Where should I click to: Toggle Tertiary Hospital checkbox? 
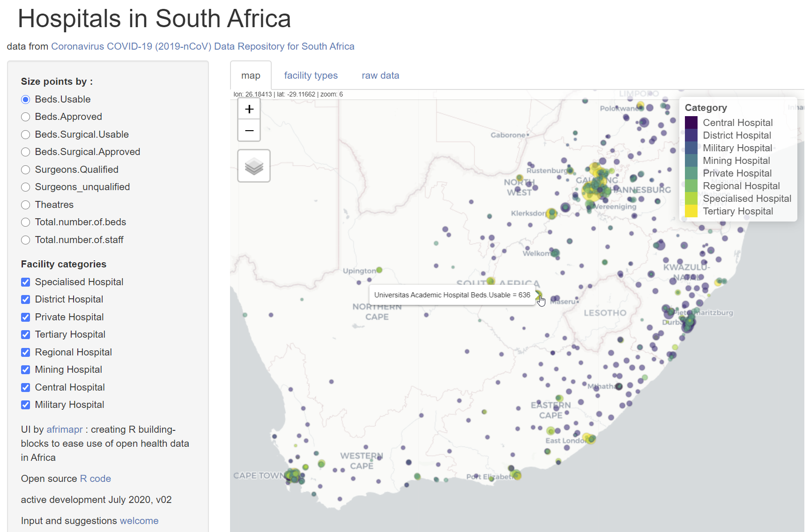click(26, 334)
